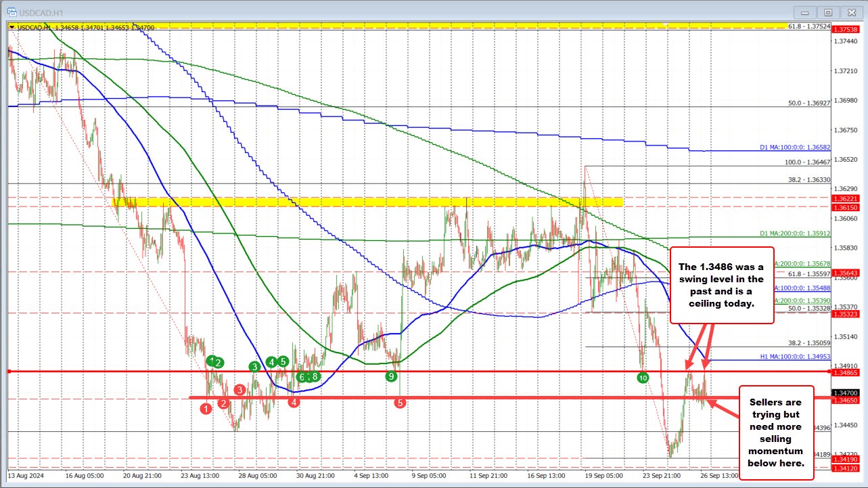This screenshot has width=868, height=488.
Task: Select green circle marker 4 on the chart
Action: coord(271,363)
